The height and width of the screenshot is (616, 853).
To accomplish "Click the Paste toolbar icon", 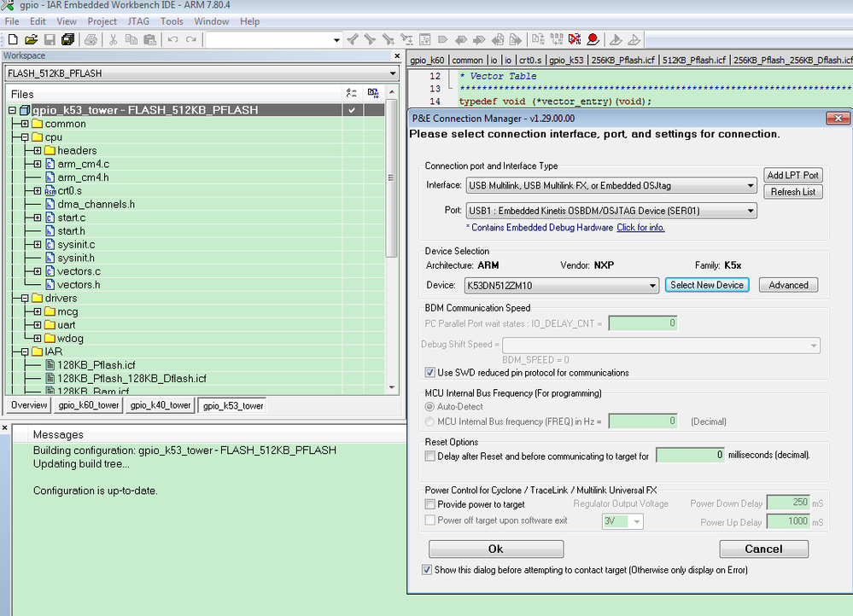I will (149, 40).
